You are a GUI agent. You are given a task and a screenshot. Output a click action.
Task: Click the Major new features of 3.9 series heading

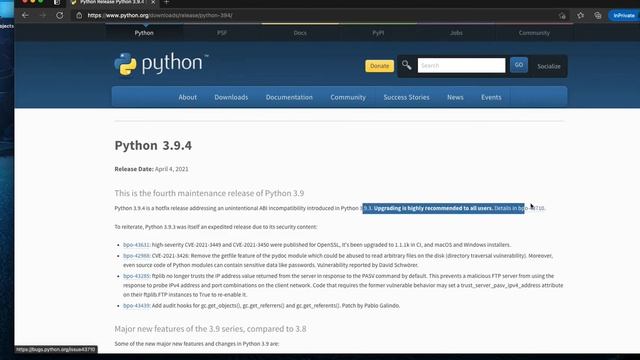210,329
